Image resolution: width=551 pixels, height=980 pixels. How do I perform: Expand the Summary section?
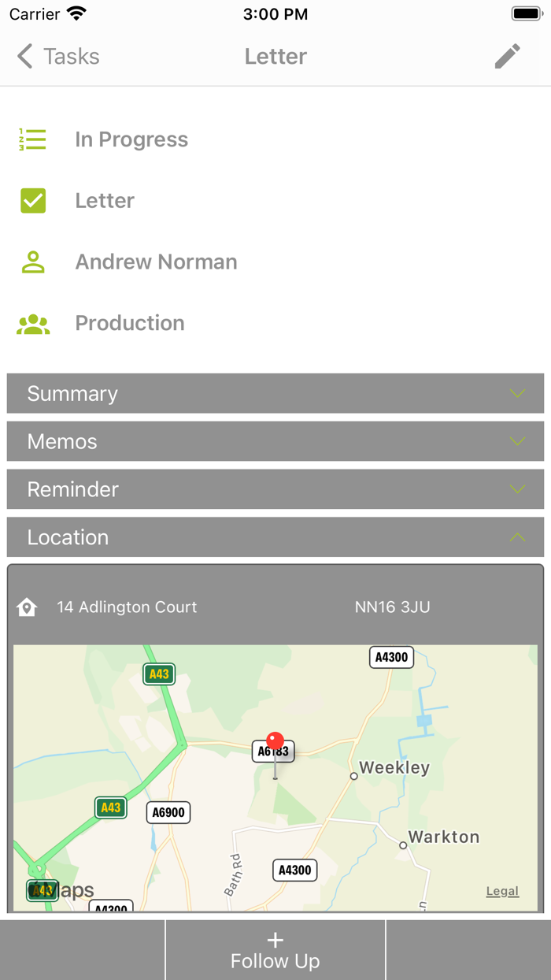coord(275,393)
